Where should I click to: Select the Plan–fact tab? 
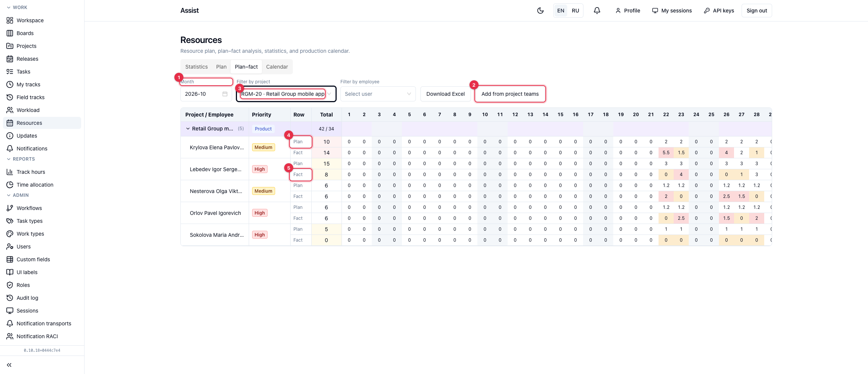pos(246,67)
